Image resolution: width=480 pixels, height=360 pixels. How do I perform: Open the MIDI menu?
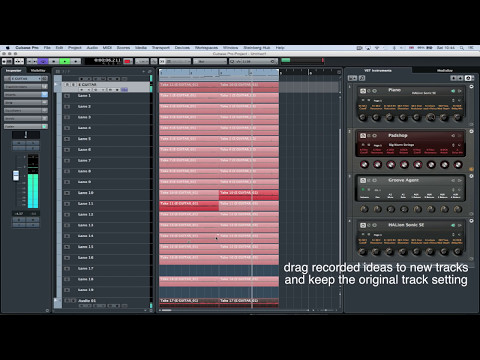click(x=107, y=48)
